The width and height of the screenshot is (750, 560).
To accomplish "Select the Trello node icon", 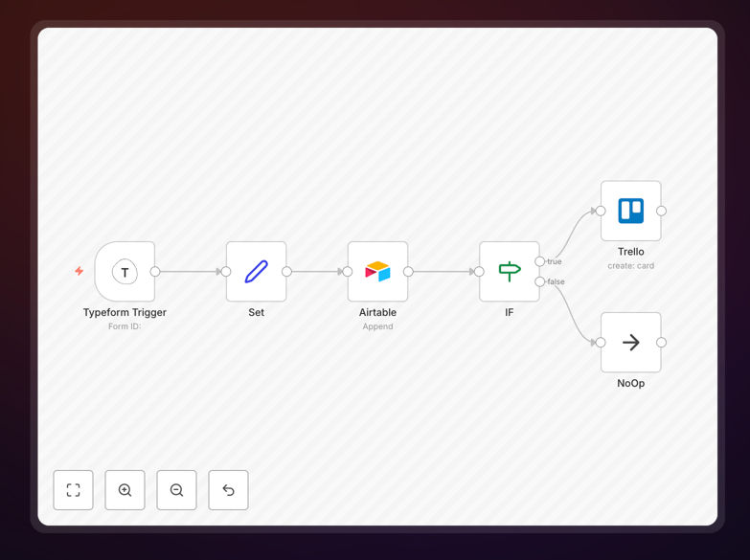I will tap(631, 211).
